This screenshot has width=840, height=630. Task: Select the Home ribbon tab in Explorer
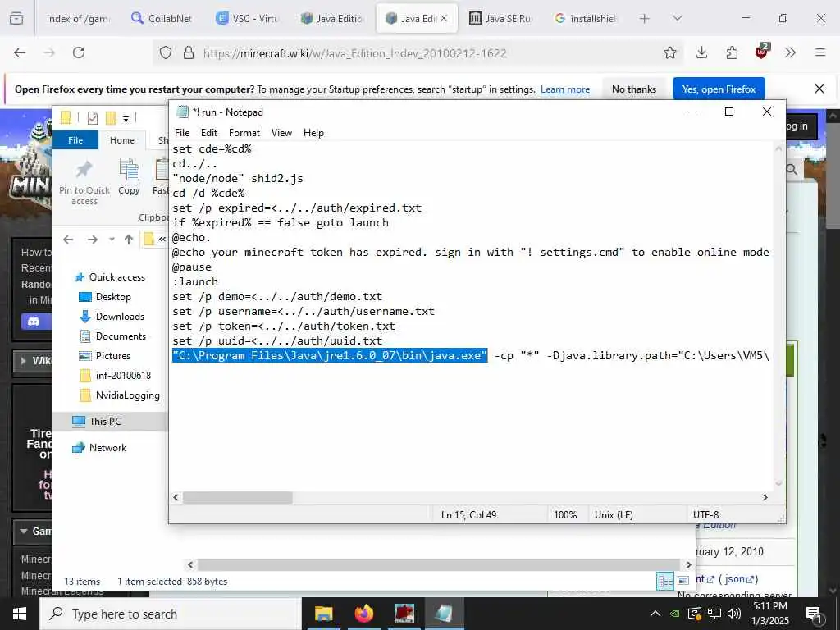(x=122, y=140)
